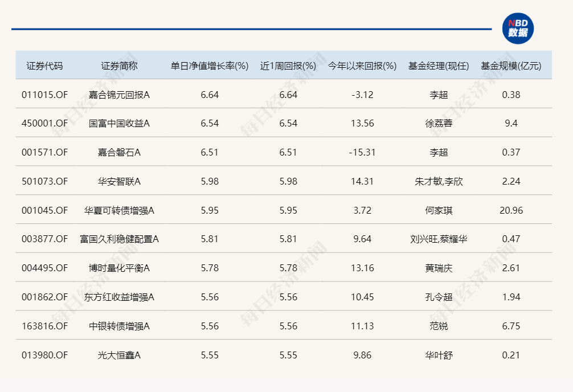Click the year-to-date return 14.31

click(362, 181)
